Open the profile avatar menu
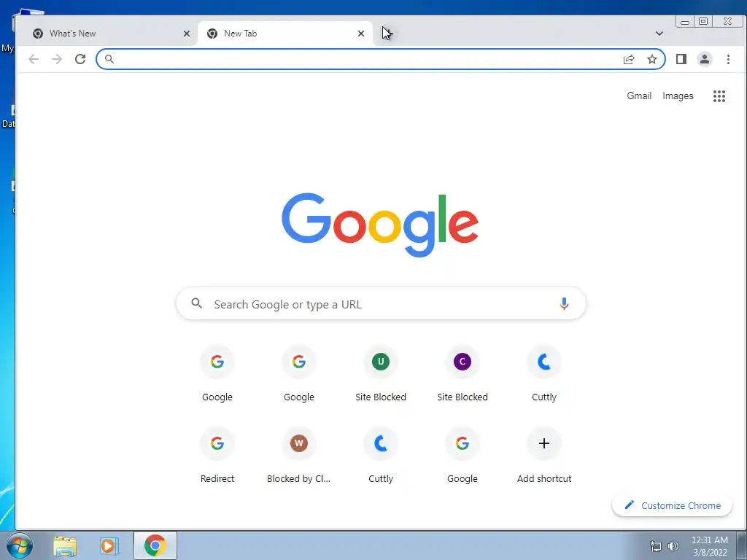Image resolution: width=747 pixels, height=560 pixels. (x=704, y=59)
